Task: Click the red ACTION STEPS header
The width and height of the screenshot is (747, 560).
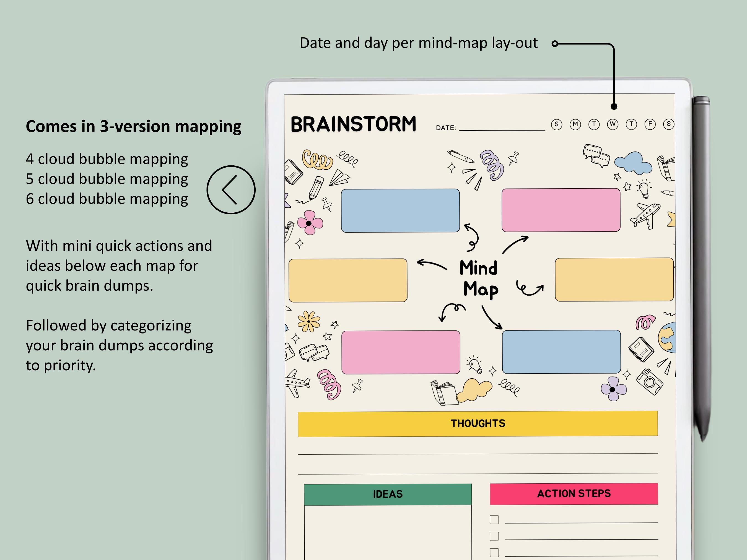Action: (574, 494)
